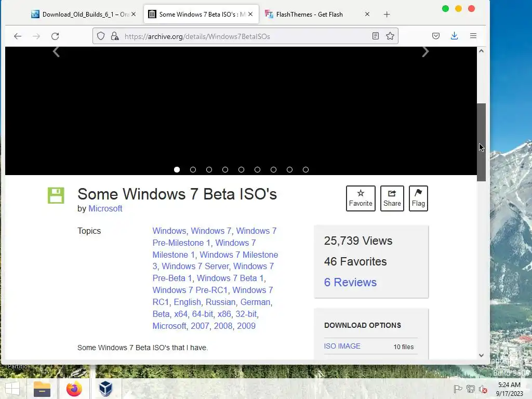Click the green window control button
Screen dimensions: 532x399
point(445,8)
